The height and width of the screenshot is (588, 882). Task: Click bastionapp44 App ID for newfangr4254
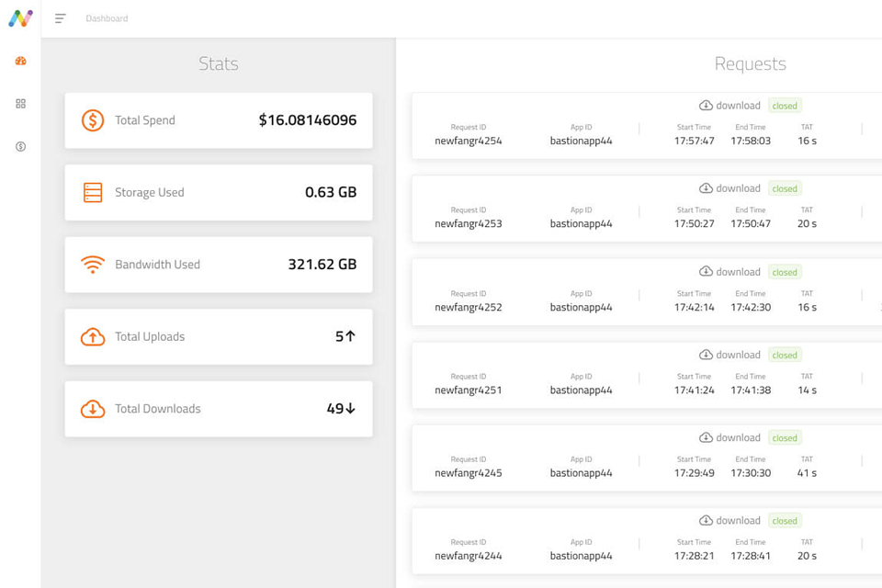[581, 141]
